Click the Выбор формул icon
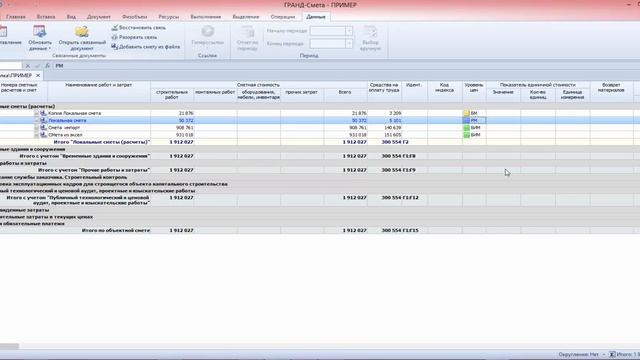This screenshot has height=360, width=640. [x=370, y=31]
